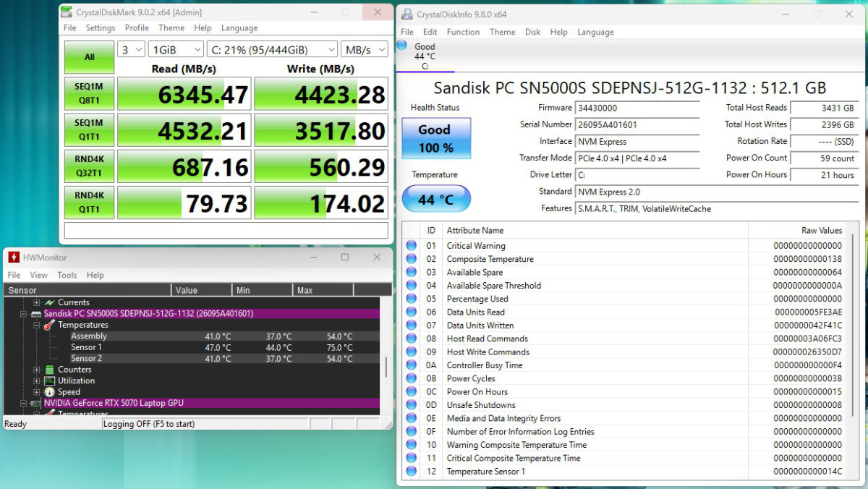Start the RND4K Q1T1 test

pyautogui.click(x=89, y=203)
